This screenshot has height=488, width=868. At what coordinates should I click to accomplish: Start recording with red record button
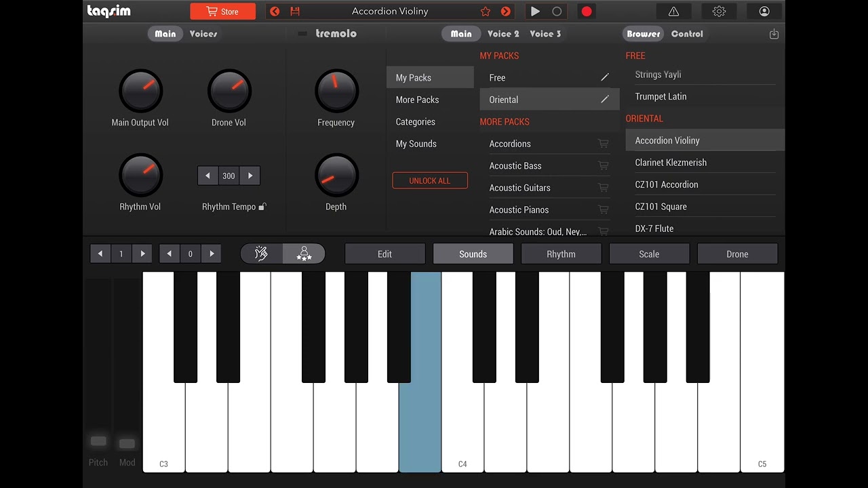[x=587, y=12]
